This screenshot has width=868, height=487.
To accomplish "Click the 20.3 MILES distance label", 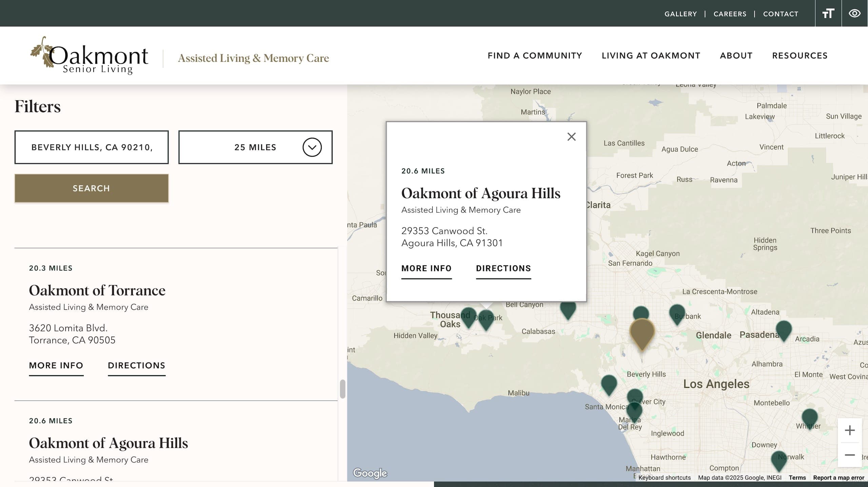I will coord(51,268).
